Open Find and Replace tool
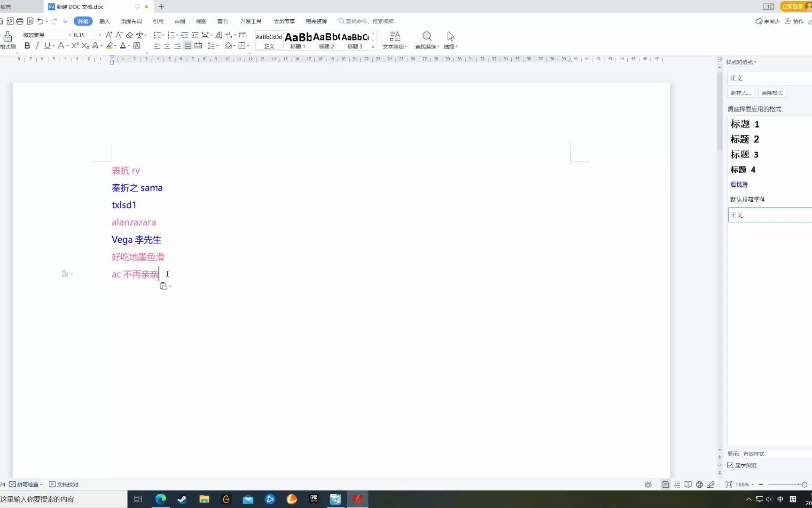The height and width of the screenshot is (508, 812). (427, 40)
